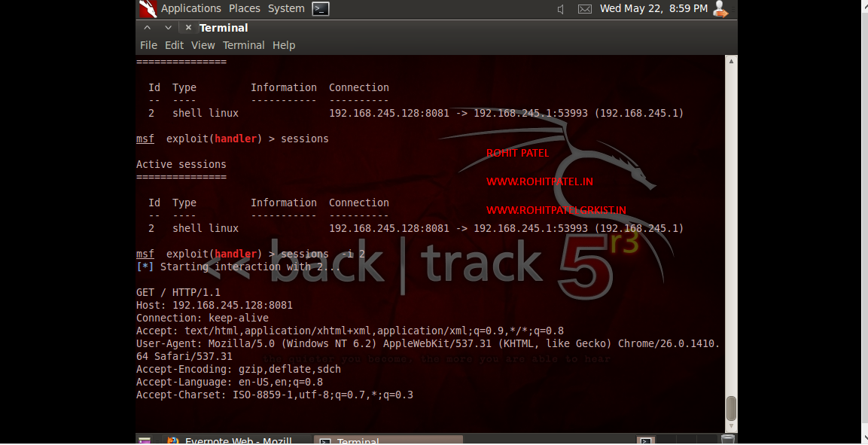Click the scrollbar down arrow
868x445 pixels.
(x=731, y=426)
